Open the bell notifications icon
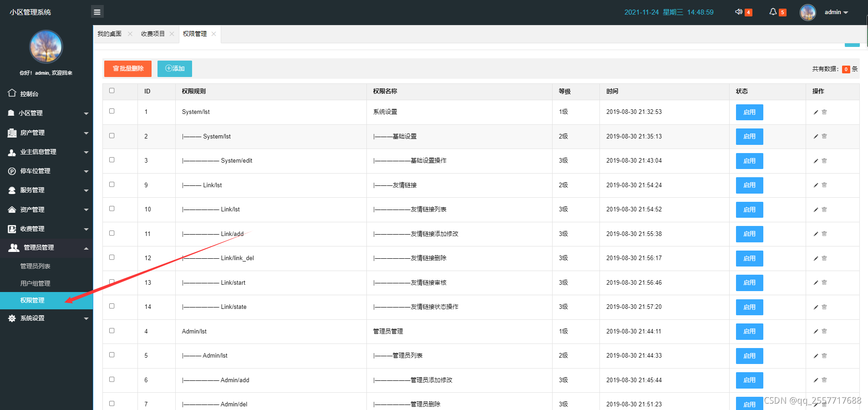This screenshot has width=868, height=410. pyautogui.click(x=773, y=12)
